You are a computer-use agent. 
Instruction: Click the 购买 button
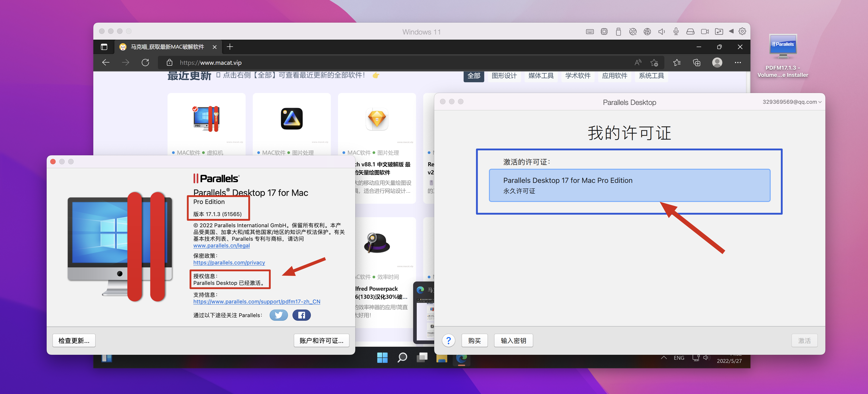[x=474, y=340]
